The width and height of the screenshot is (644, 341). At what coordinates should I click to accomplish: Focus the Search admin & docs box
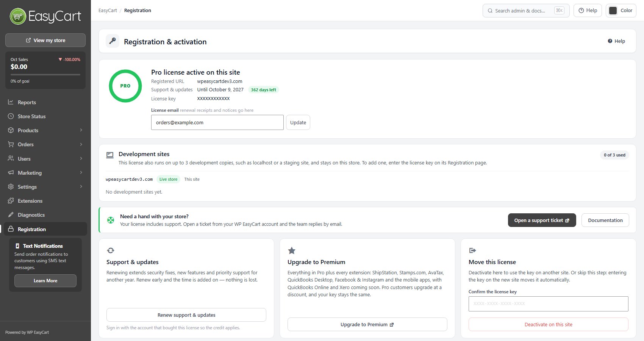[526, 11]
